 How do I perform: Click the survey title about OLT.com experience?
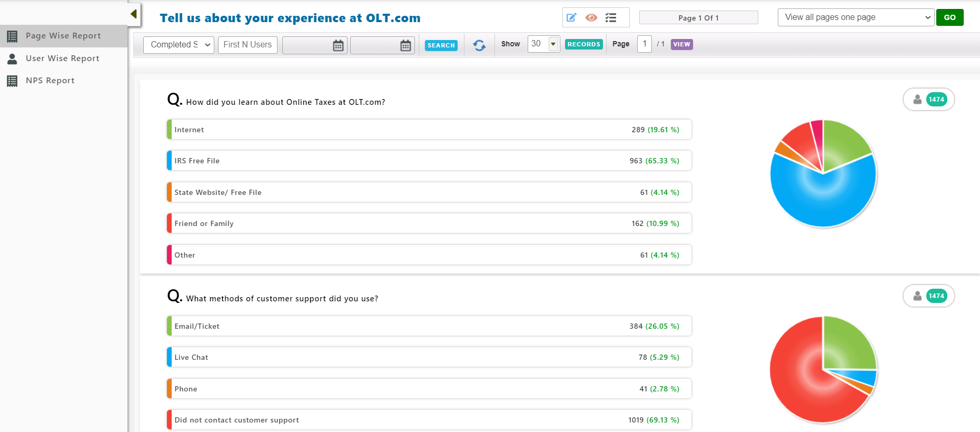(290, 18)
